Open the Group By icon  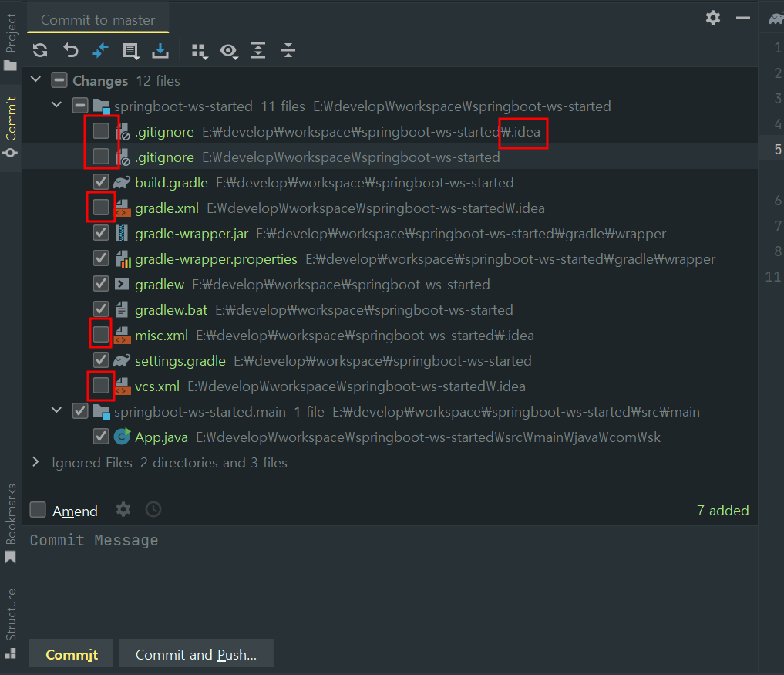pyautogui.click(x=200, y=51)
